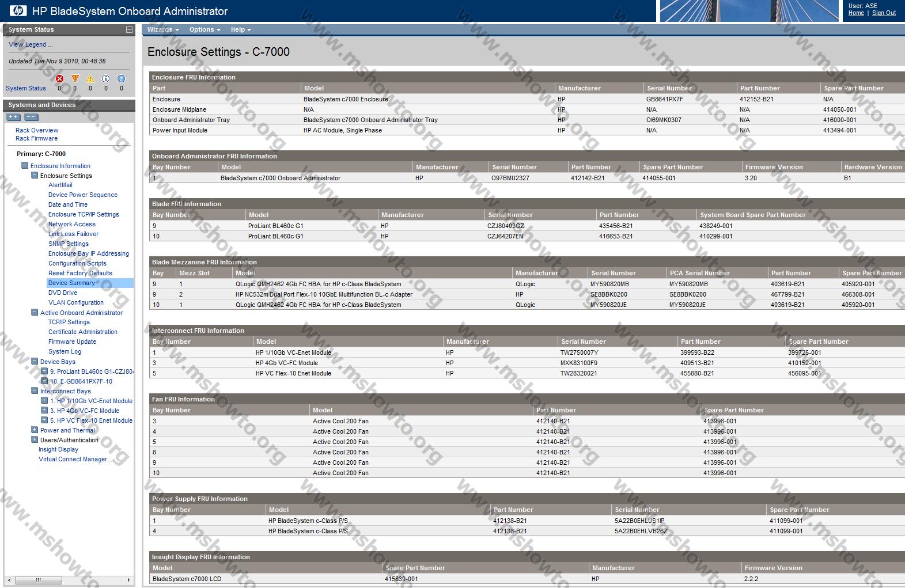Click HP NC532m Dual Port Flex-10 row

click(527, 294)
